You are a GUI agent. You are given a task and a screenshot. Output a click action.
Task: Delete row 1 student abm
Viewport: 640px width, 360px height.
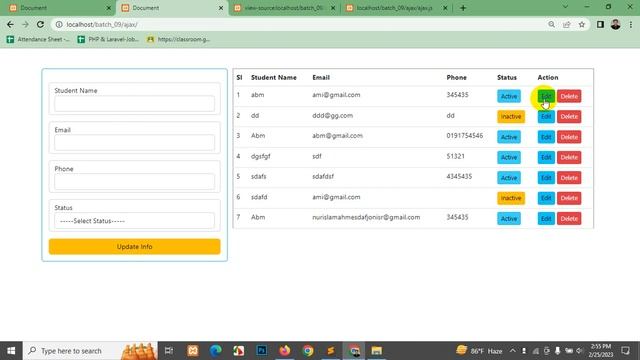[x=569, y=96]
